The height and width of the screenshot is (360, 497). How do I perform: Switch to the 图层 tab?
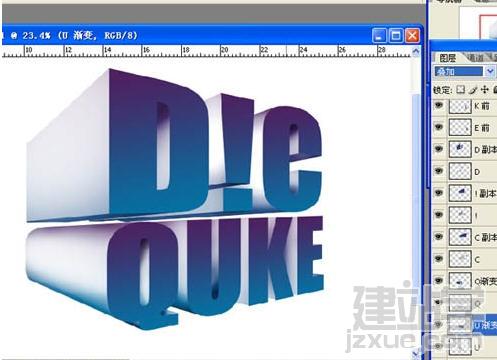click(447, 58)
